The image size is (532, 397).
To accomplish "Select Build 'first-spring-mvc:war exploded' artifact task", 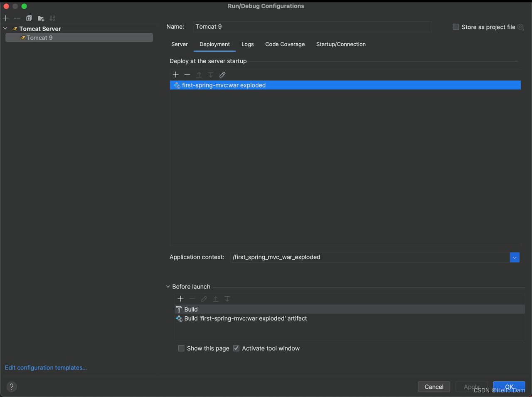I will click(x=350, y=318).
